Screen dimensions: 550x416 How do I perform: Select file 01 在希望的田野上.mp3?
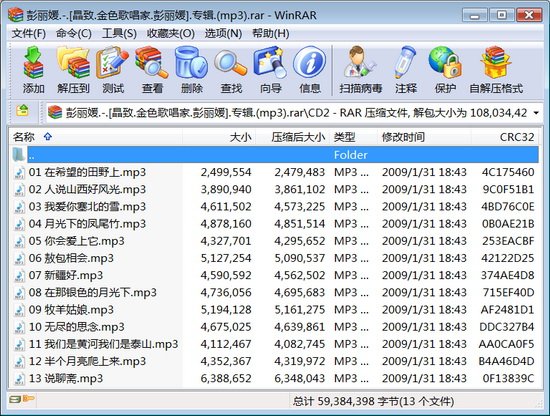274,172
